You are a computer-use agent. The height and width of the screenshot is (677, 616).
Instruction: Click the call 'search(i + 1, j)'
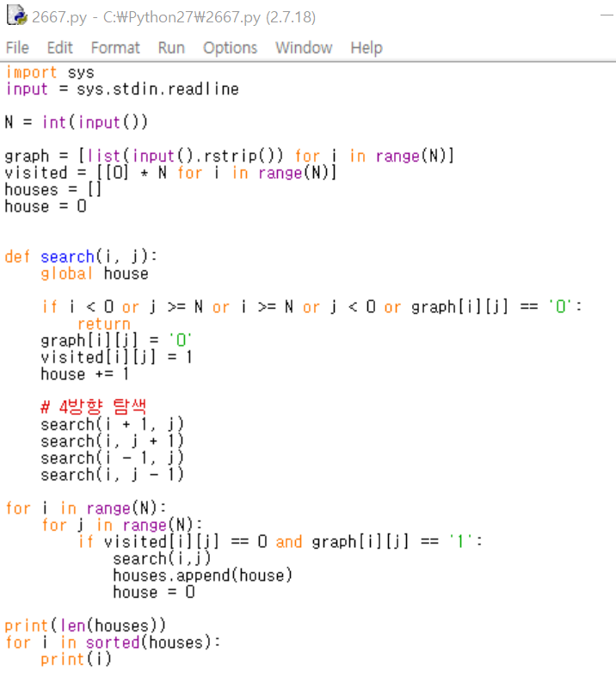pyautogui.click(x=112, y=424)
